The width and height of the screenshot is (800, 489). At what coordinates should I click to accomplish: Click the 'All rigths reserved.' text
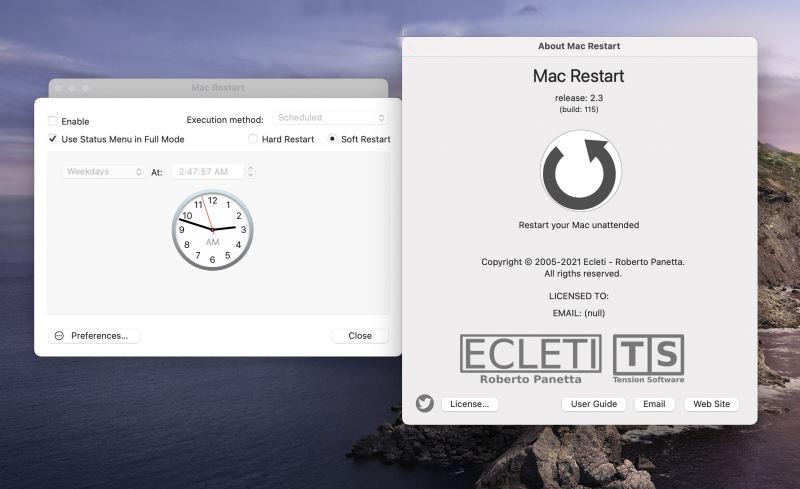click(x=583, y=274)
